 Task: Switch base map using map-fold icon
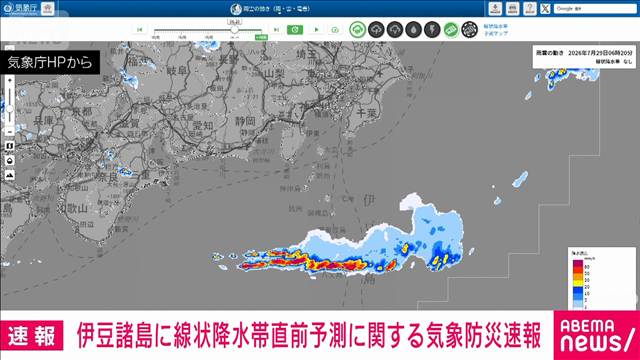(9, 146)
